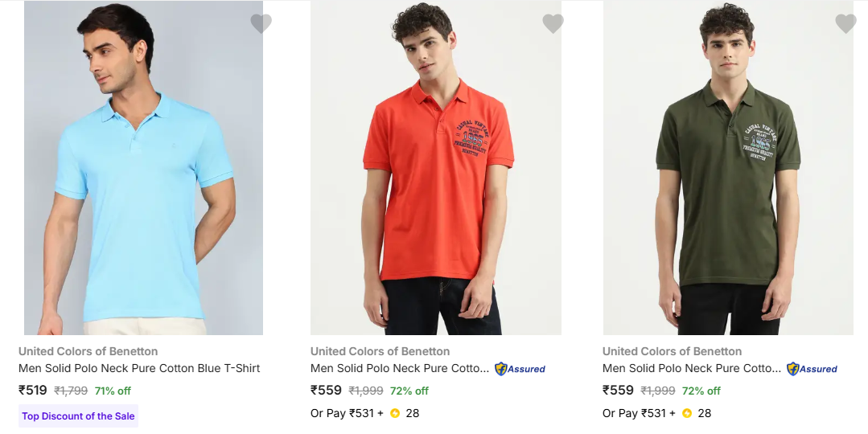This screenshot has height=434, width=868.
Task: Click Men Solid Polo Neck Blue T-Shirt title
Action: [139, 368]
